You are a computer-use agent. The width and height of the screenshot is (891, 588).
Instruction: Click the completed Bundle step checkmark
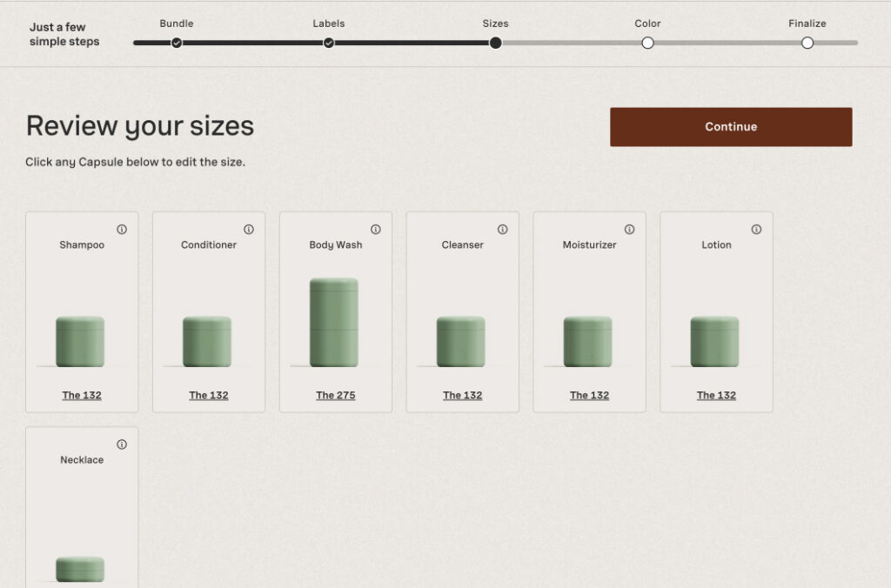177,43
